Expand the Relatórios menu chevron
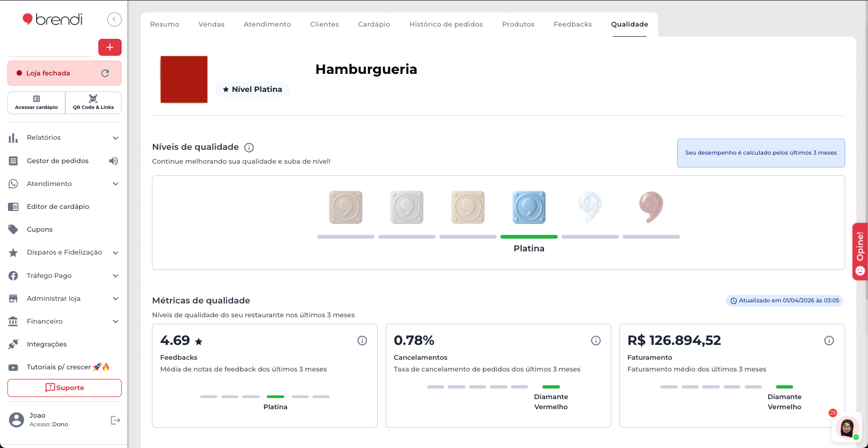The height and width of the screenshot is (448, 868). 116,138
